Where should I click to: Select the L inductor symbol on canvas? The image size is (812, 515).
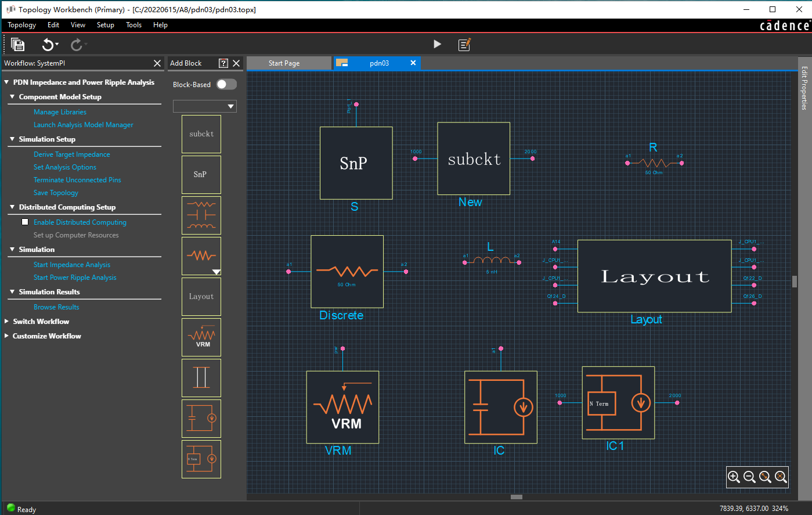pyautogui.click(x=492, y=261)
